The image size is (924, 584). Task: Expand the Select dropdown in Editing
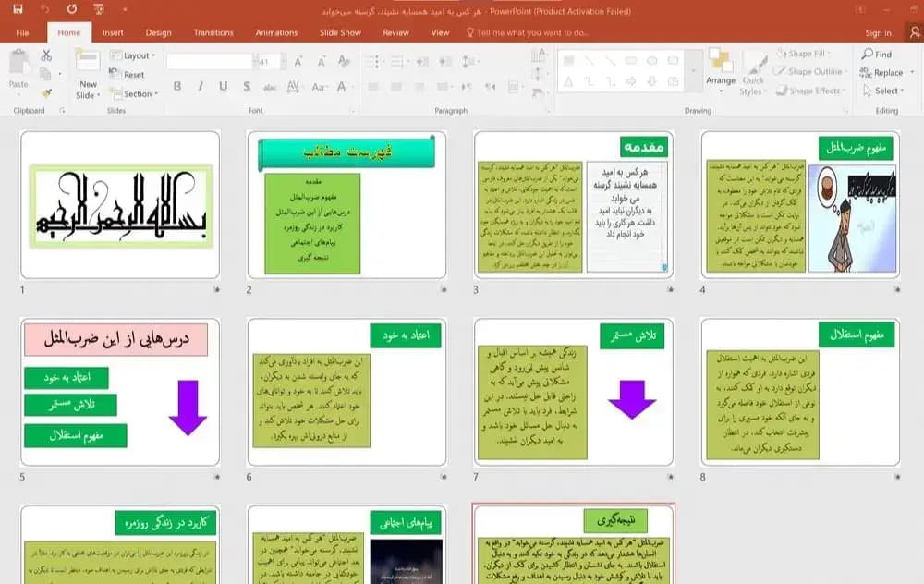(x=883, y=91)
